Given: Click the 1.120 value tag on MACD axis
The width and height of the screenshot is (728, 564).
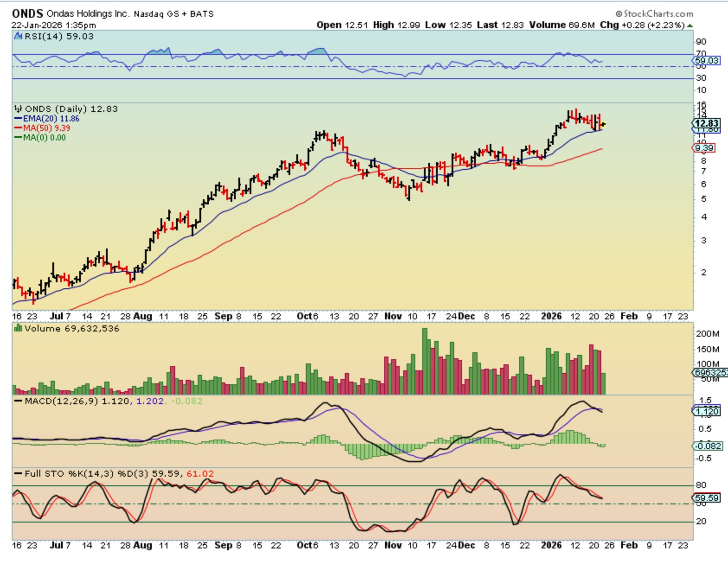Looking at the screenshot, I should pyautogui.click(x=707, y=411).
